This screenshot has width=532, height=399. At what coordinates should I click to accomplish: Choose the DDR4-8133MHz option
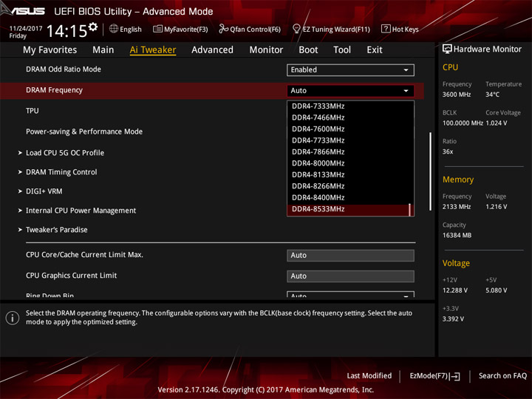(349, 174)
